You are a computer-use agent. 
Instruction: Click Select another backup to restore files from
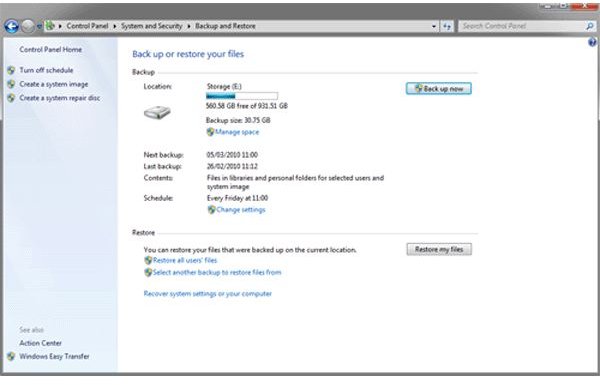(217, 272)
